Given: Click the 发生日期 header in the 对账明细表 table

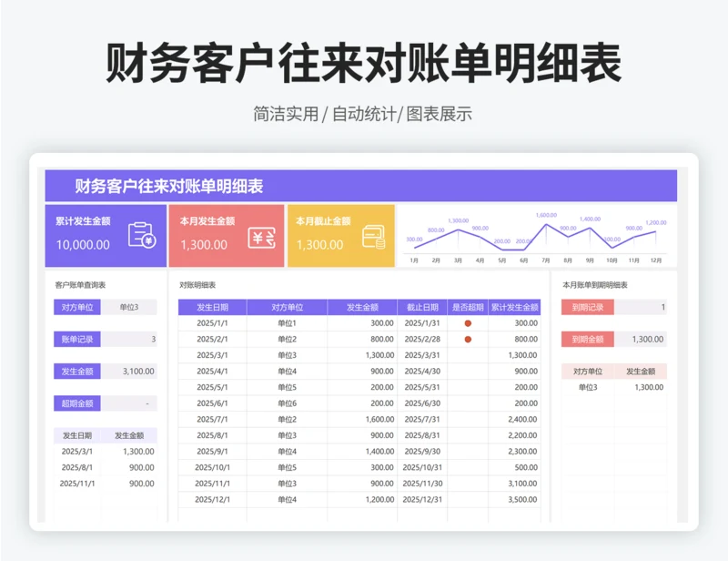Looking at the screenshot, I should (212, 307).
